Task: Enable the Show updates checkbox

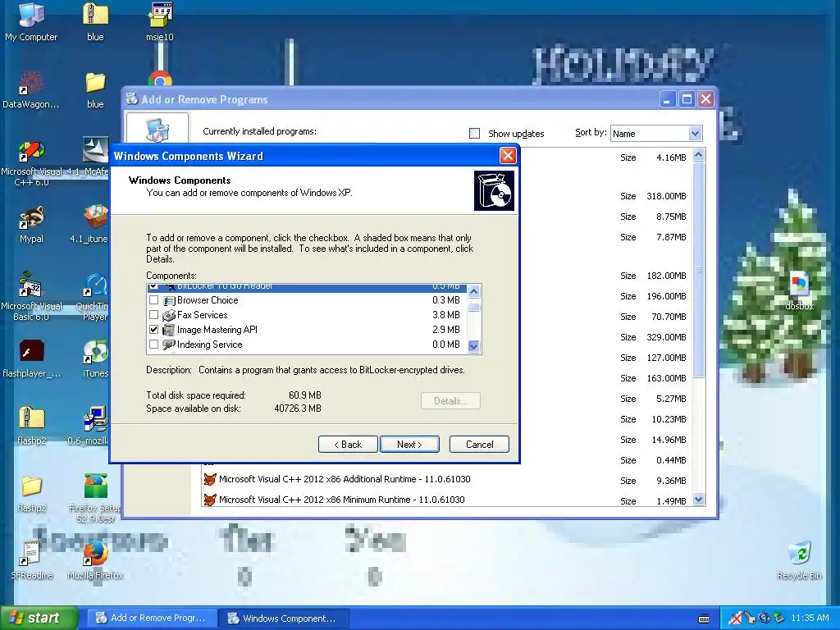Action: point(475,134)
